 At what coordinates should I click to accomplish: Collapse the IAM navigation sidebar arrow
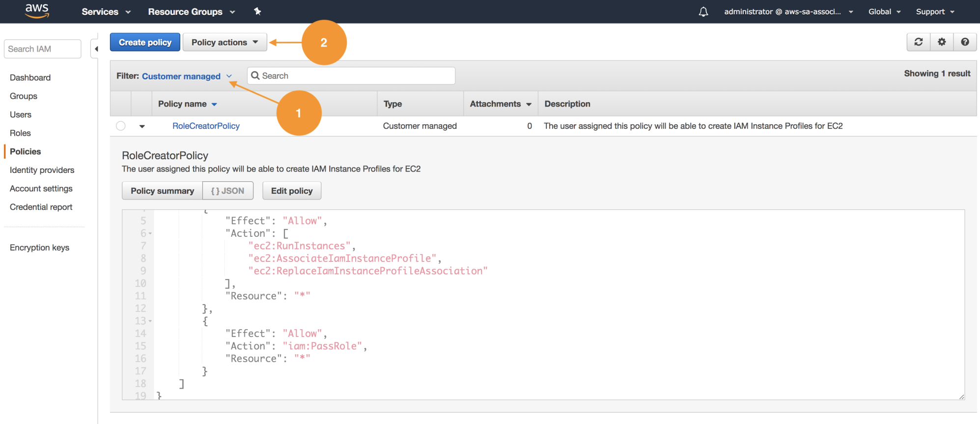click(x=96, y=49)
